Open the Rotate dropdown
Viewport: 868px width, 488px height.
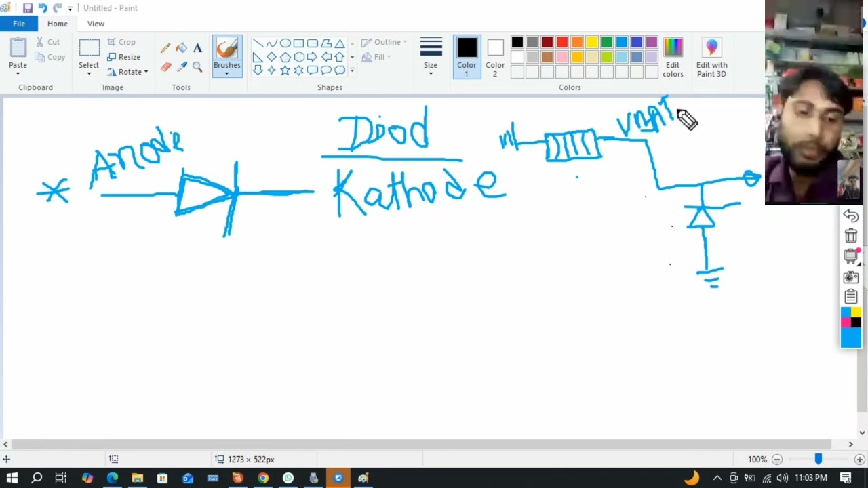(127, 72)
